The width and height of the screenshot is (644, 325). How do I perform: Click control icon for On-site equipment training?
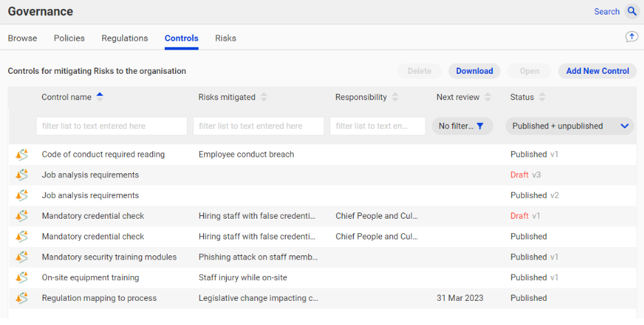22,278
